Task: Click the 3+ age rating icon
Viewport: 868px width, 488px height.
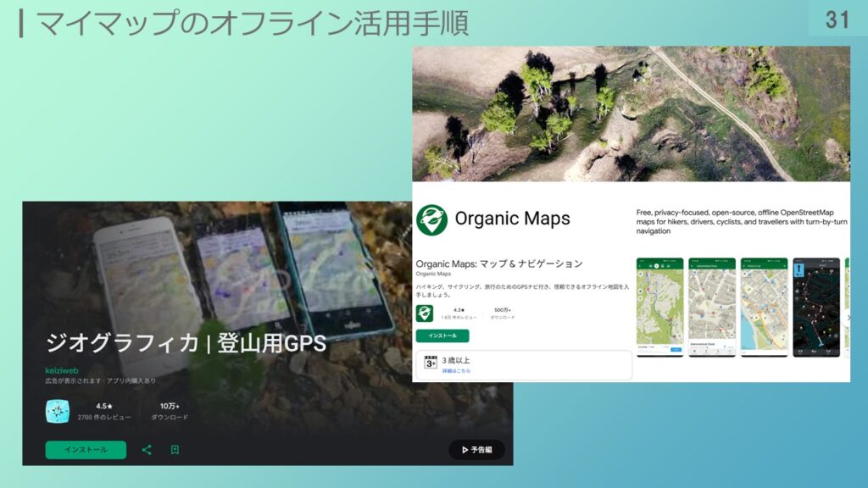Action: click(x=431, y=364)
